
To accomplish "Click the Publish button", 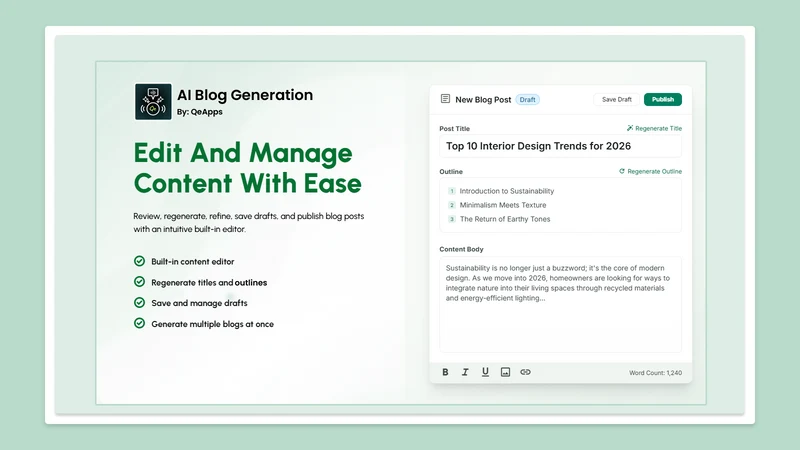I will 663,99.
